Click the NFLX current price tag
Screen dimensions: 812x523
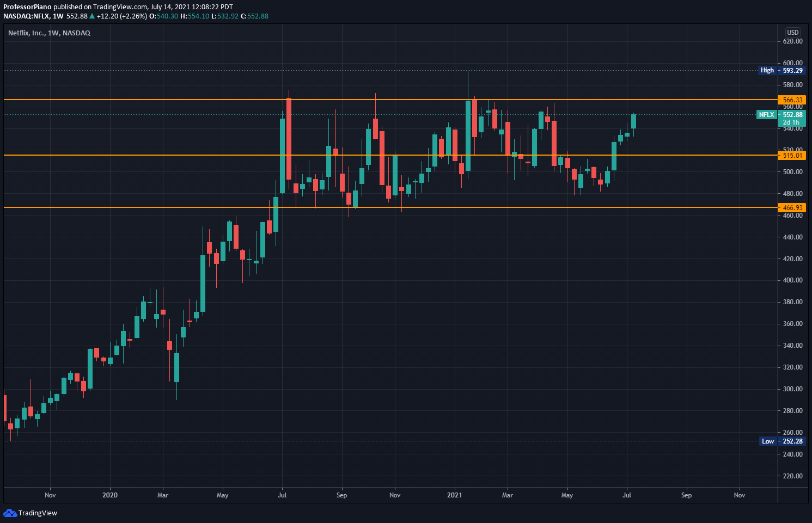tap(781, 115)
